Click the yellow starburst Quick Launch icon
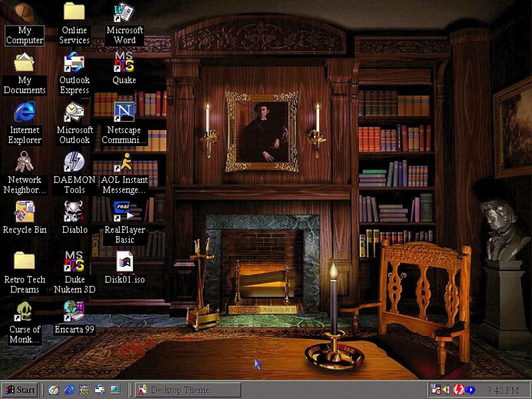532x399 pixels. (x=84, y=390)
